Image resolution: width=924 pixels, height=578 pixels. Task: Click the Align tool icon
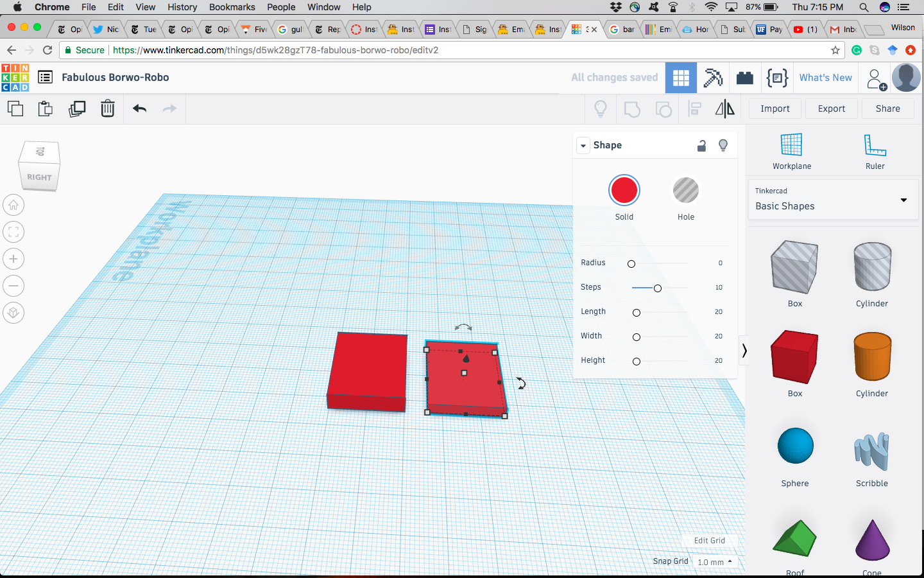tap(694, 109)
